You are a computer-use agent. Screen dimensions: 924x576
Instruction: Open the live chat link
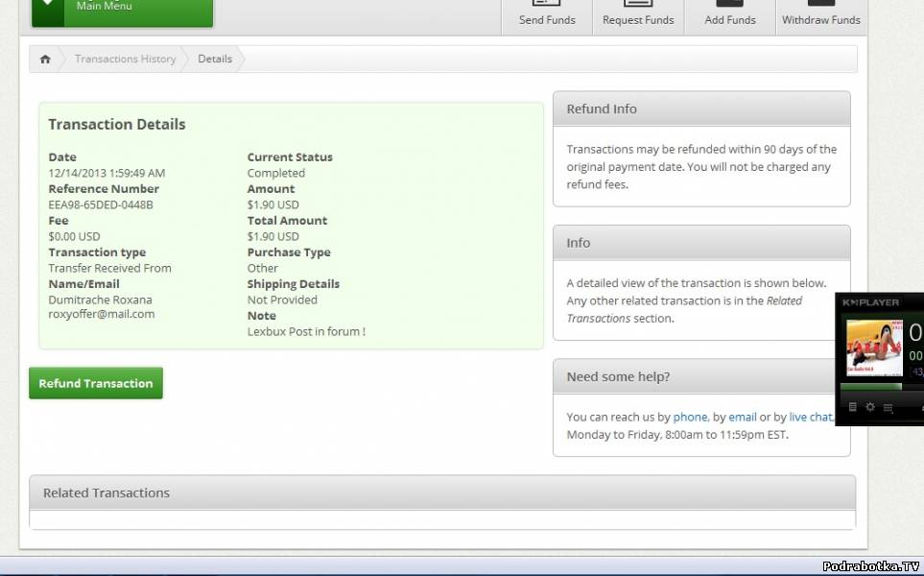click(x=810, y=417)
